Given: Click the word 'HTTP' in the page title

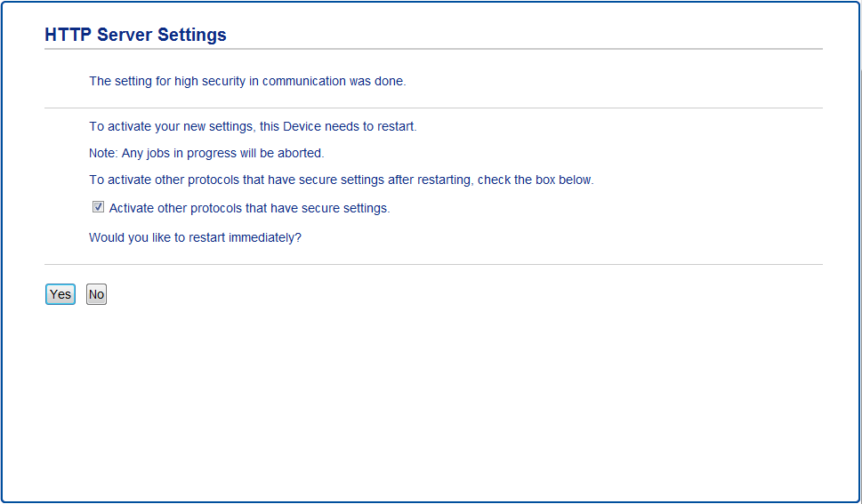Looking at the screenshot, I should pos(67,36).
